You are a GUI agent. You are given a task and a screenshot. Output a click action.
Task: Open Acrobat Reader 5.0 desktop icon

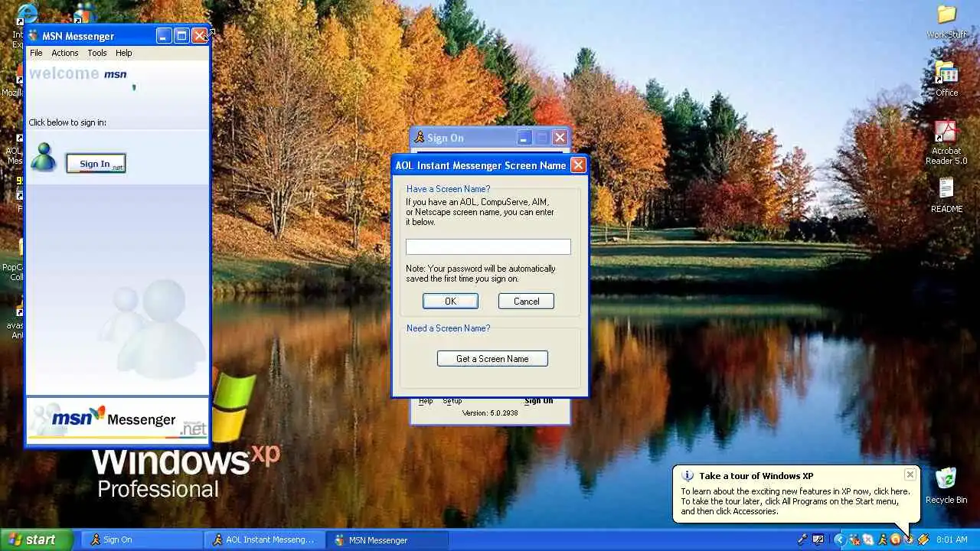click(x=946, y=143)
